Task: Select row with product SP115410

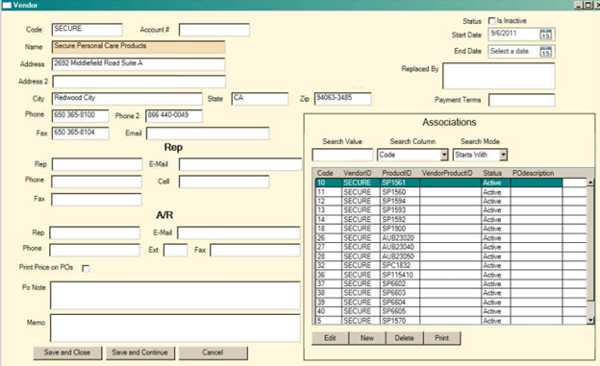Action: pyautogui.click(x=451, y=274)
